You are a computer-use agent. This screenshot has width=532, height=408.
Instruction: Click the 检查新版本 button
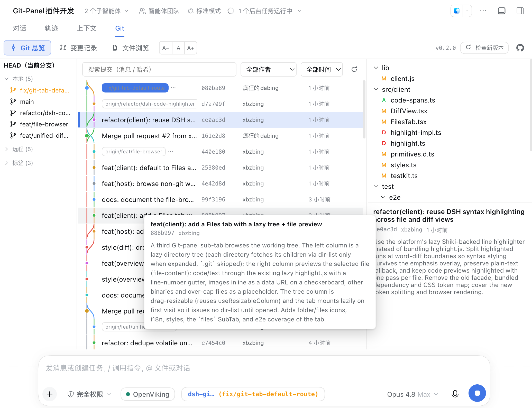(484, 48)
